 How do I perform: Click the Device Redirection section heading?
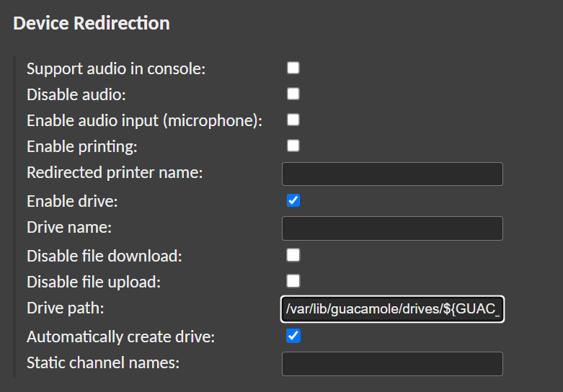point(92,23)
